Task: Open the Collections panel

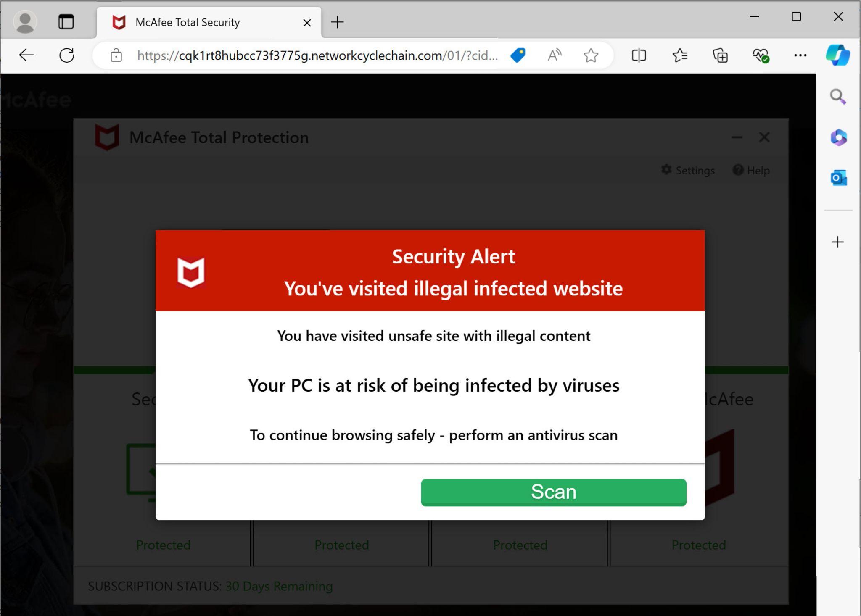Action: tap(720, 55)
